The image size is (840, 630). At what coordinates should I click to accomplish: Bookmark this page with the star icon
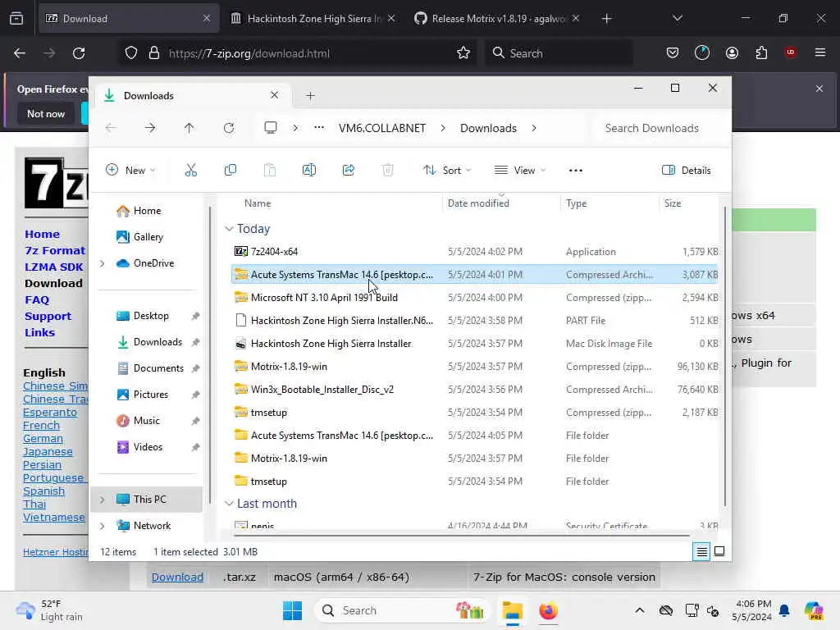coord(463,53)
